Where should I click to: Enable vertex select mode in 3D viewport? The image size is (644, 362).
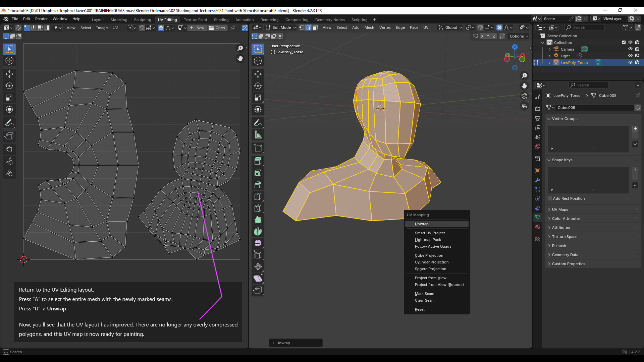[x=302, y=27]
